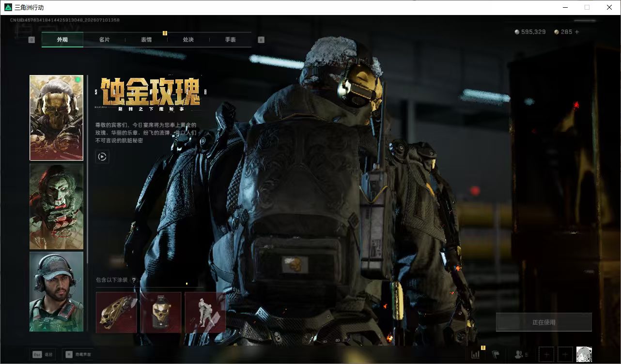Image resolution: width=621 pixels, height=364 pixels.
Task: Open the 手表 tab
Action: click(x=231, y=40)
